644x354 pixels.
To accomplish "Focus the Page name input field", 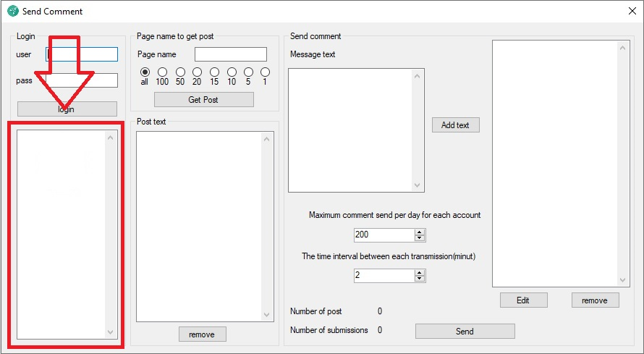I will coord(230,54).
